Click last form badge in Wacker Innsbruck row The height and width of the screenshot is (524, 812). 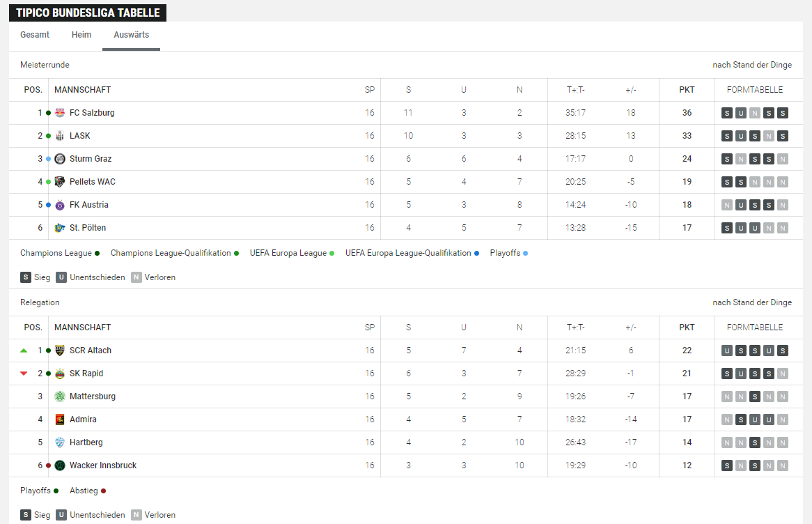[x=783, y=465]
